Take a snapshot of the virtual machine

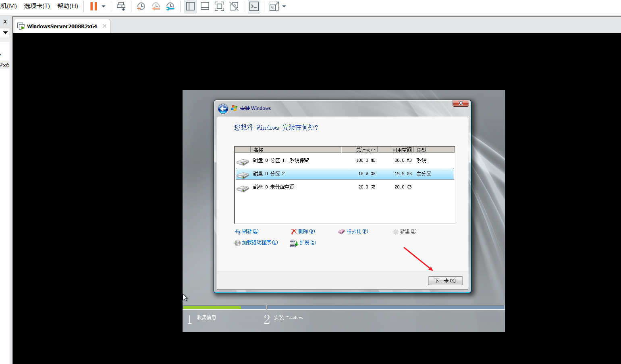tap(141, 6)
